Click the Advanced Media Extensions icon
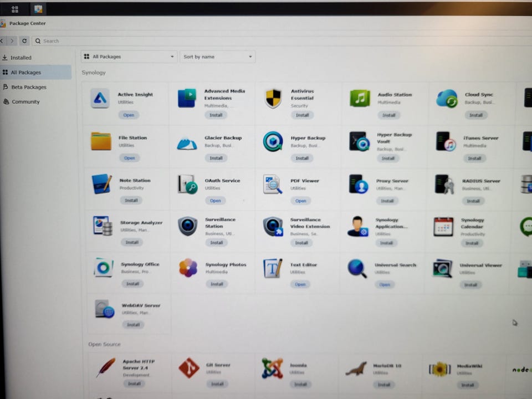 click(187, 98)
